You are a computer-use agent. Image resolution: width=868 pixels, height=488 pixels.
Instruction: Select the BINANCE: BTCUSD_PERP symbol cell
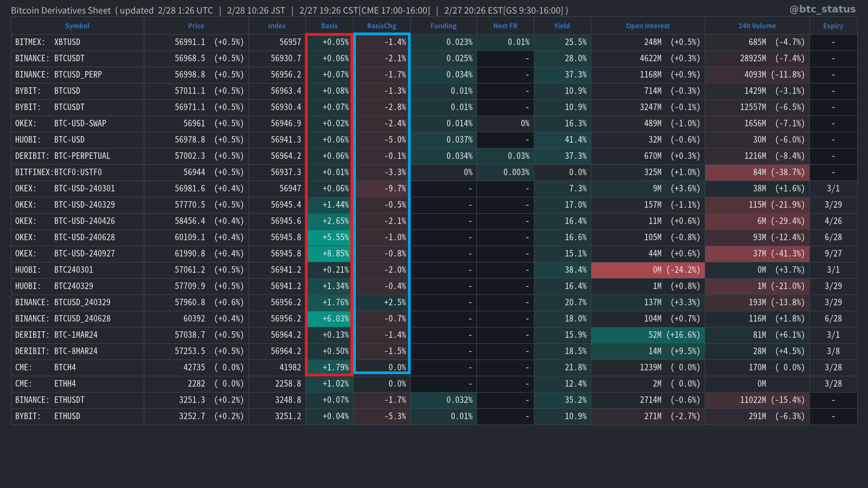click(x=78, y=75)
